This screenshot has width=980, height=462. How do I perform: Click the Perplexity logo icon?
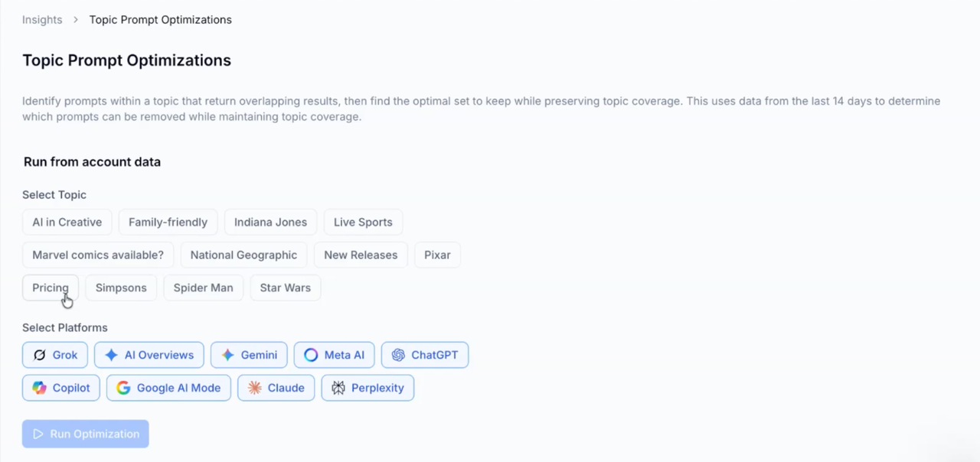338,388
